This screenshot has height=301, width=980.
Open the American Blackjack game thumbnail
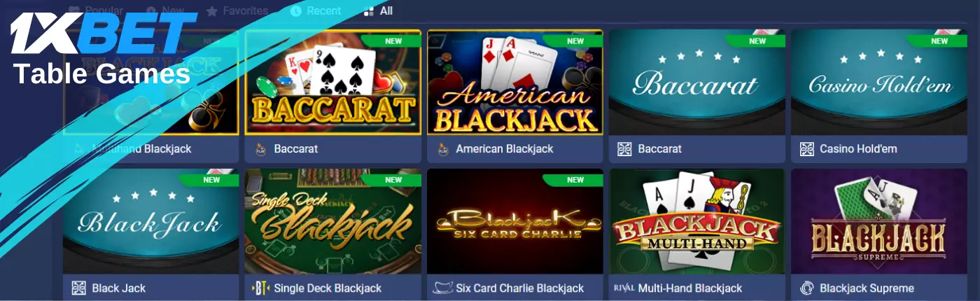pos(515,82)
